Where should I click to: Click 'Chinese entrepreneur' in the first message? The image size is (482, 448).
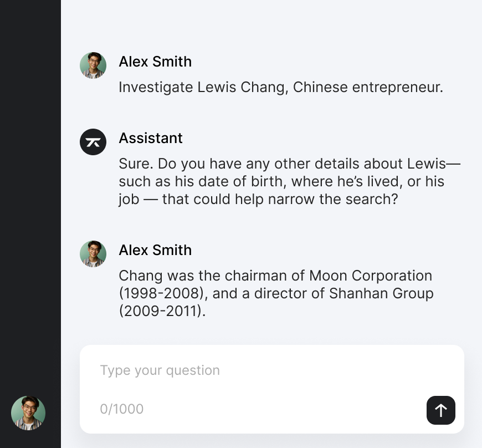(x=368, y=88)
